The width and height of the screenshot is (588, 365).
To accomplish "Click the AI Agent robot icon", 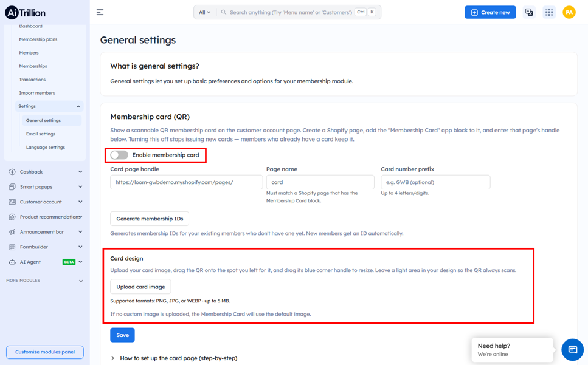I will pyautogui.click(x=12, y=262).
